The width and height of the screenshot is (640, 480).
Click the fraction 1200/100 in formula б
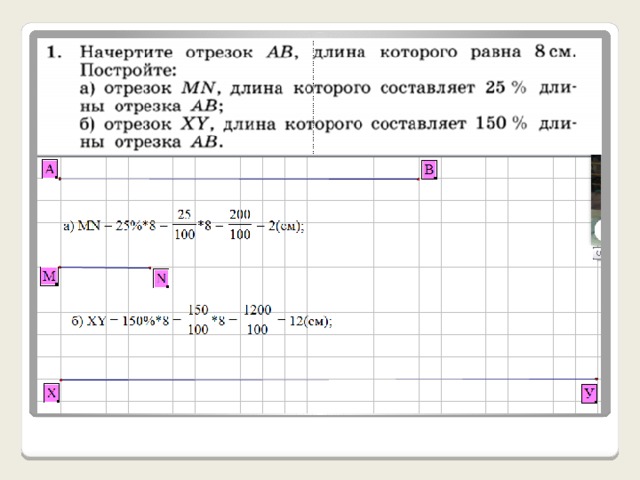tap(258, 320)
